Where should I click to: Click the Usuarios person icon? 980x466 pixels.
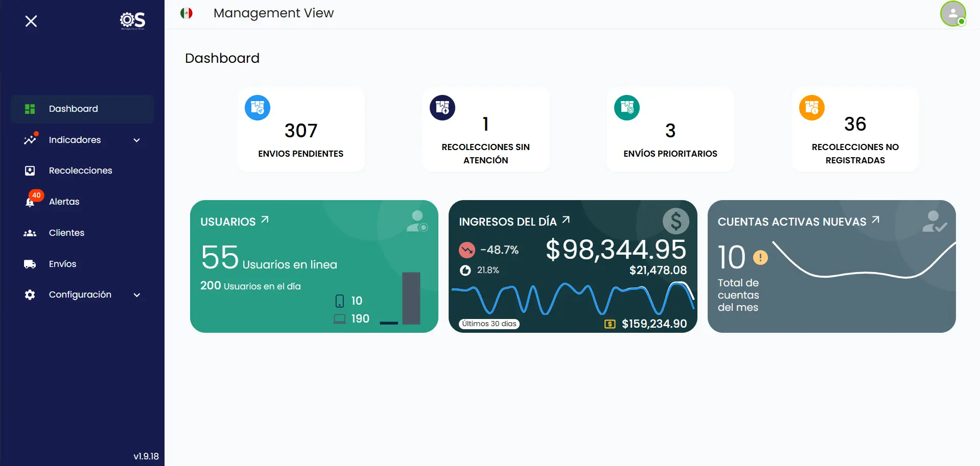click(x=417, y=221)
